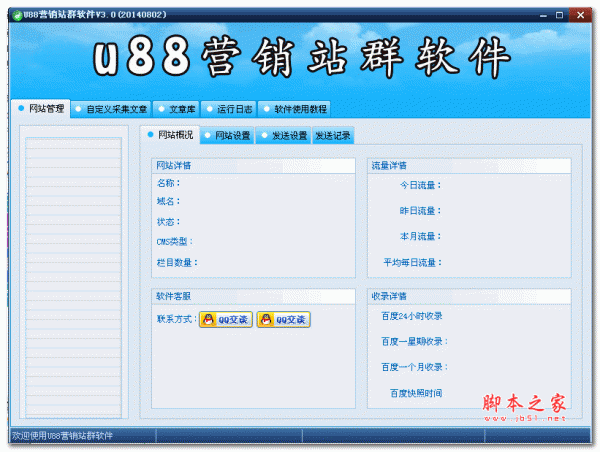Screen dimensions: 600x452
Task: Open the 发送记录 sub-tab
Action: coord(333,135)
